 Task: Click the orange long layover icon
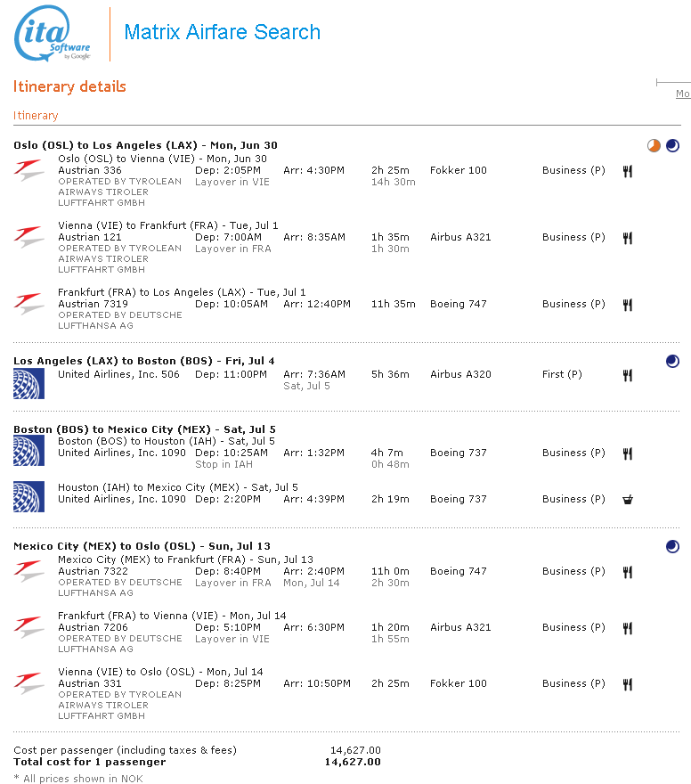click(654, 146)
